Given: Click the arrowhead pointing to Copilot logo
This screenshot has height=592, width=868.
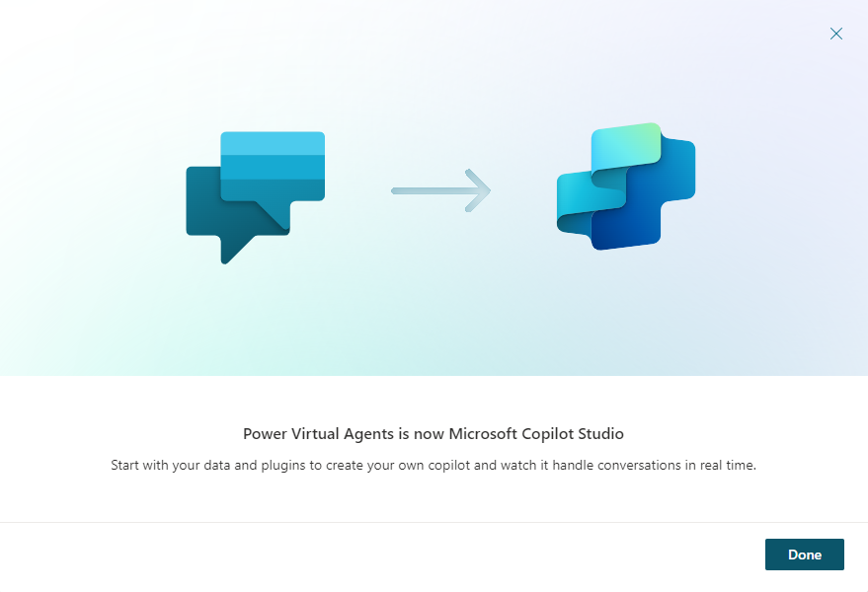Looking at the screenshot, I should (479, 190).
